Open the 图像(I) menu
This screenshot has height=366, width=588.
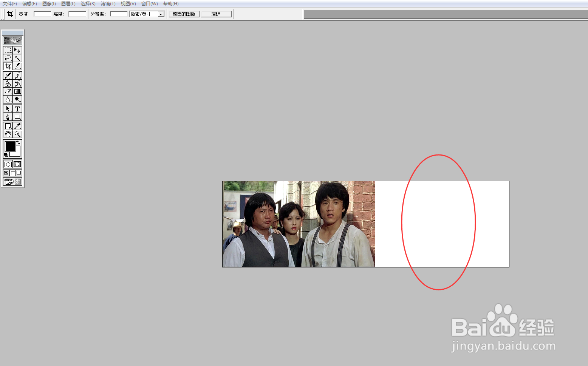click(49, 4)
